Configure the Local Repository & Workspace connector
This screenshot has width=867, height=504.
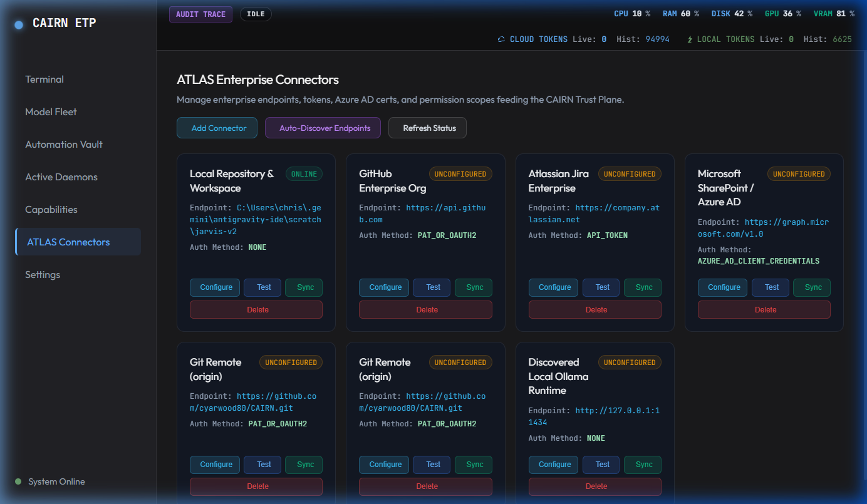point(216,287)
